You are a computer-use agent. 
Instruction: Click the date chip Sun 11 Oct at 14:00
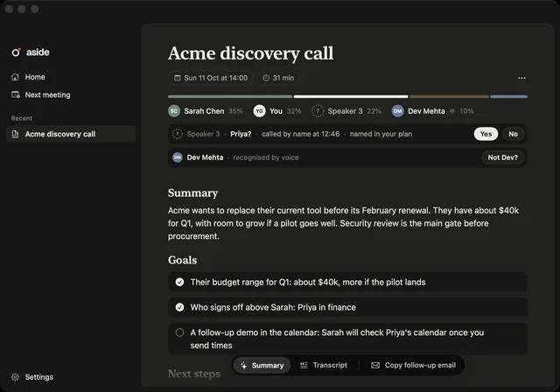click(x=211, y=78)
